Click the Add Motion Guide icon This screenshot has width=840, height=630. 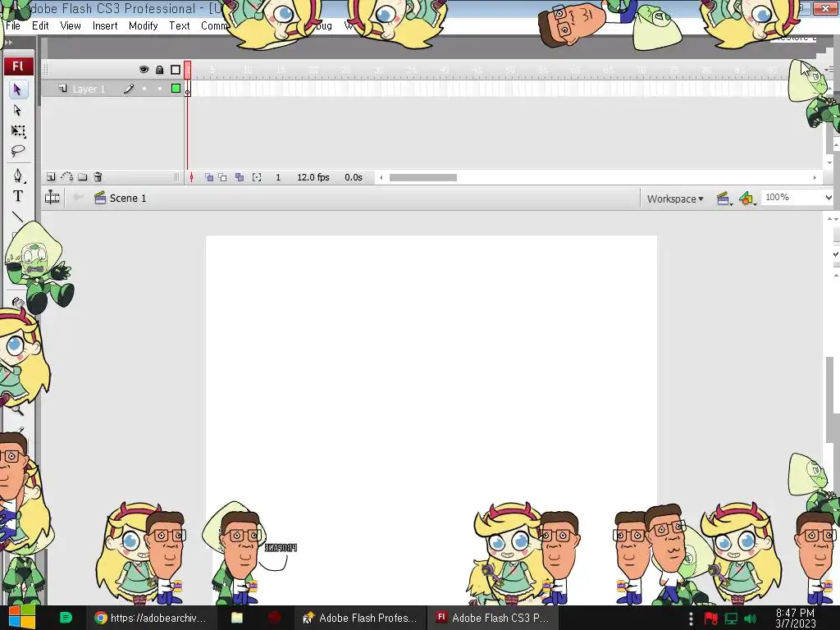click(x=67, y=177)
